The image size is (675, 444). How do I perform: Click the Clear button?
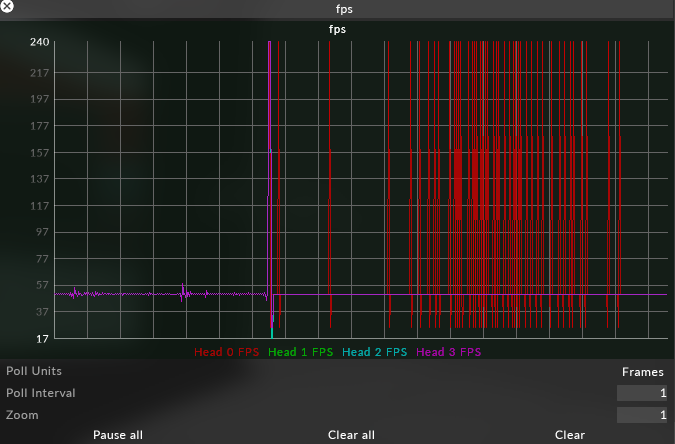point(570,435)
